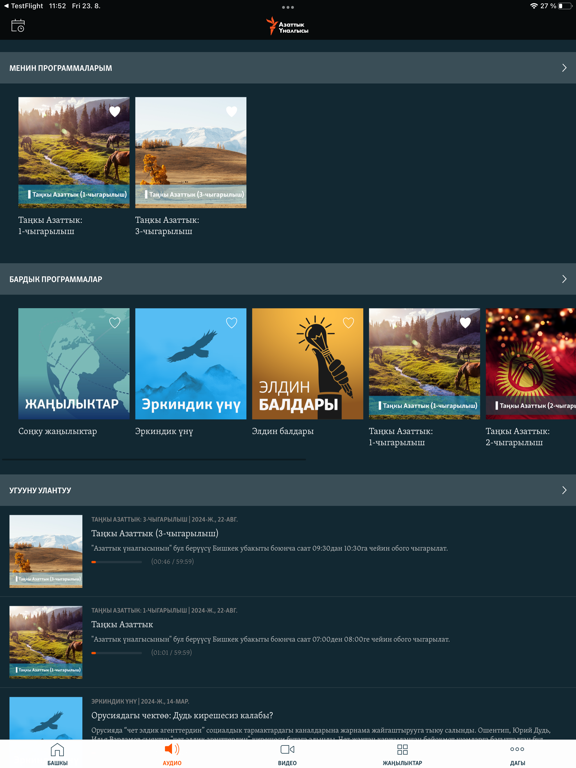This screenshot has height=768, width=576.
Task: Open the Видео tab
Action: point(287,753)
